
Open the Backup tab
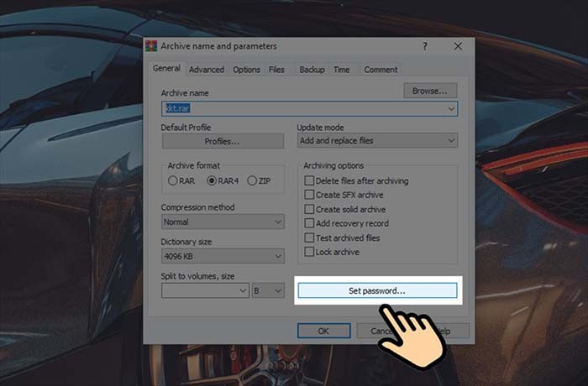click(312, 70)
